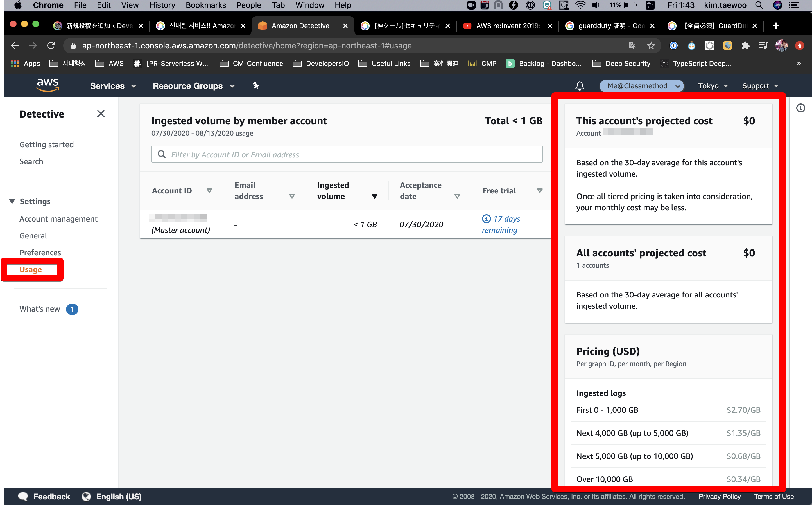The image size is (812, 505).
Task: Click the translate page icon in address bar
Action: tap(633, 46)
